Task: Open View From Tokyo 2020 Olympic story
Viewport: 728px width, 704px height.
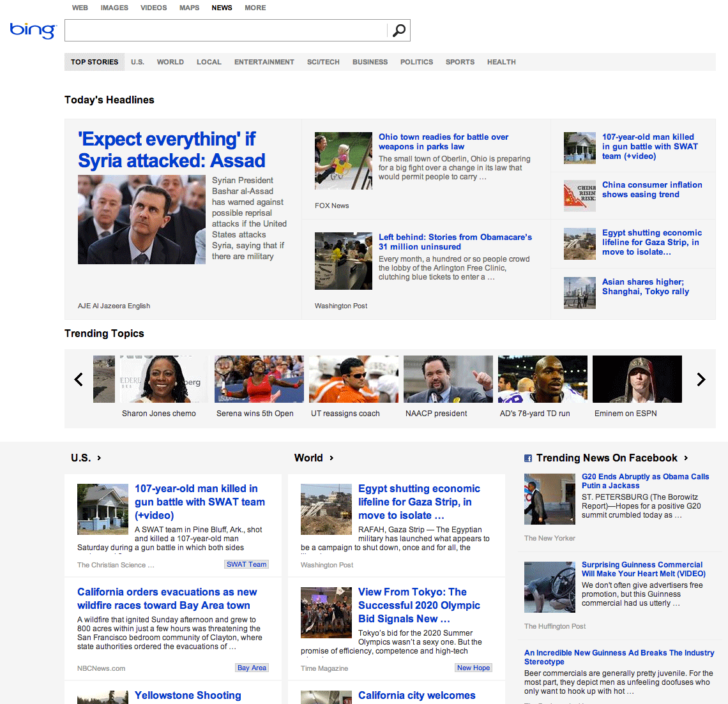Action: (x=420, y=605)
